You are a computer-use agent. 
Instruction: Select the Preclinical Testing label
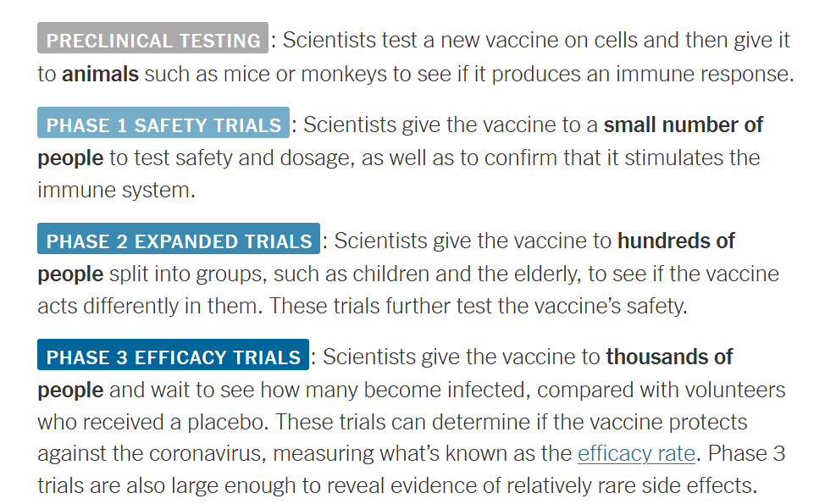click(x=152, y=38)
